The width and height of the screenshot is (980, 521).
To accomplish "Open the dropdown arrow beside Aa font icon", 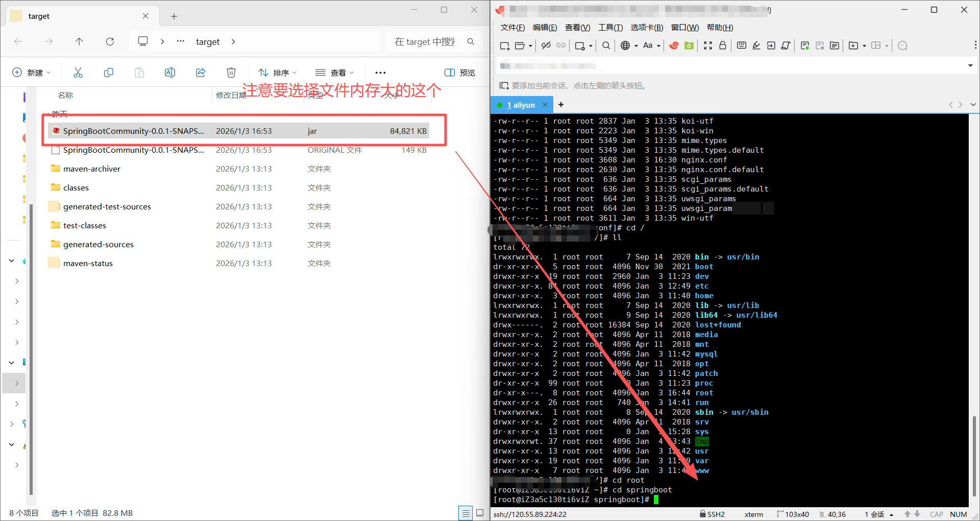I will (x=658, y=46).
